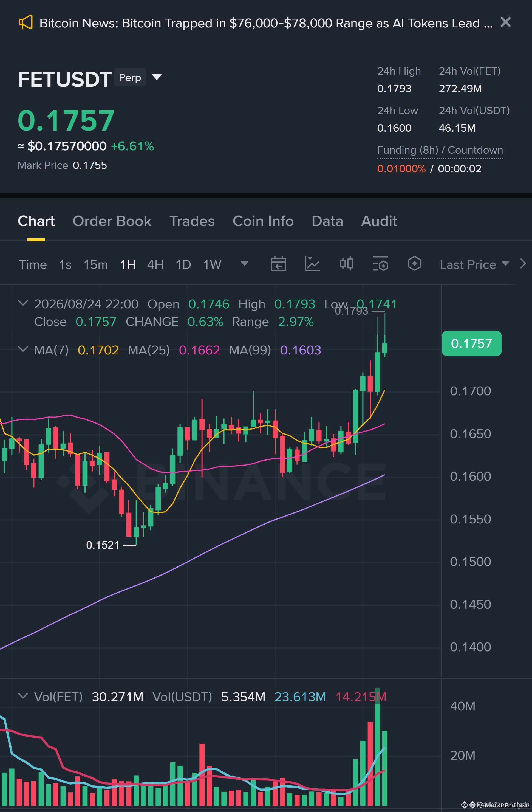Tap the Mark Price 0.1755 label
The height and width of the screenshot is (812, 532).
click(62, 165)
